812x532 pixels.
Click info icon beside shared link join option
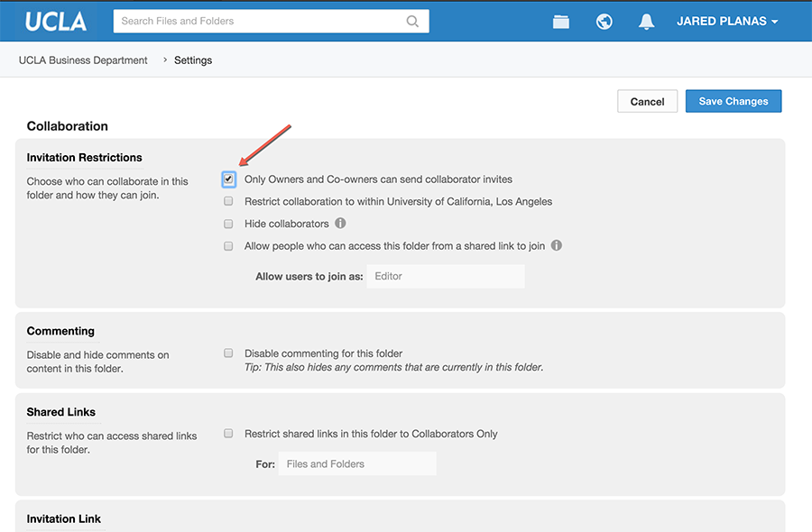556,245
